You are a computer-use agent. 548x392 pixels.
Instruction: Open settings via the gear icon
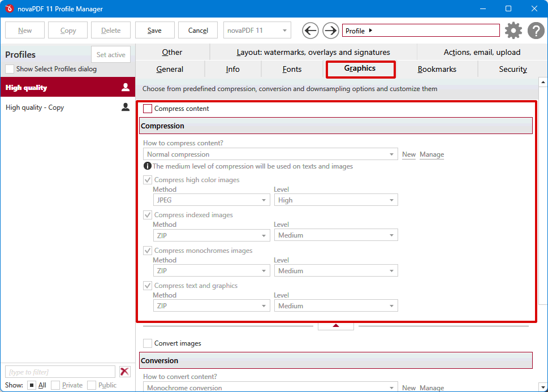[x=514, y=31]
